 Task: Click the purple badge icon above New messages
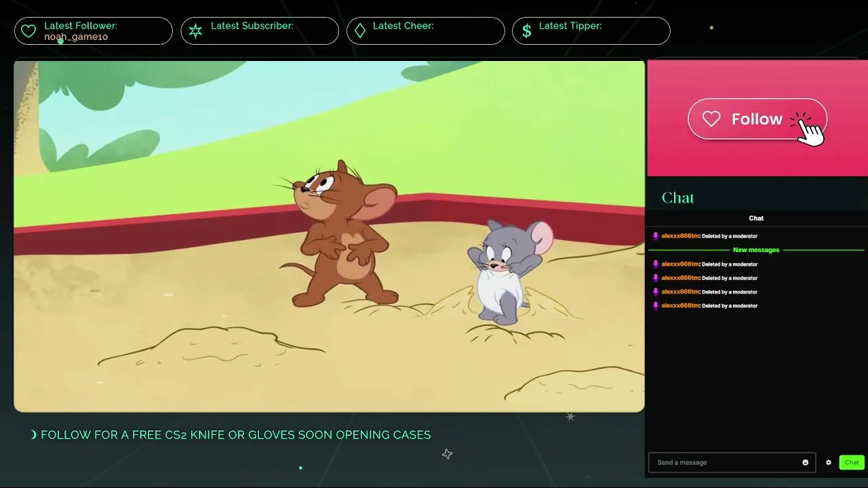coord(655,236)
